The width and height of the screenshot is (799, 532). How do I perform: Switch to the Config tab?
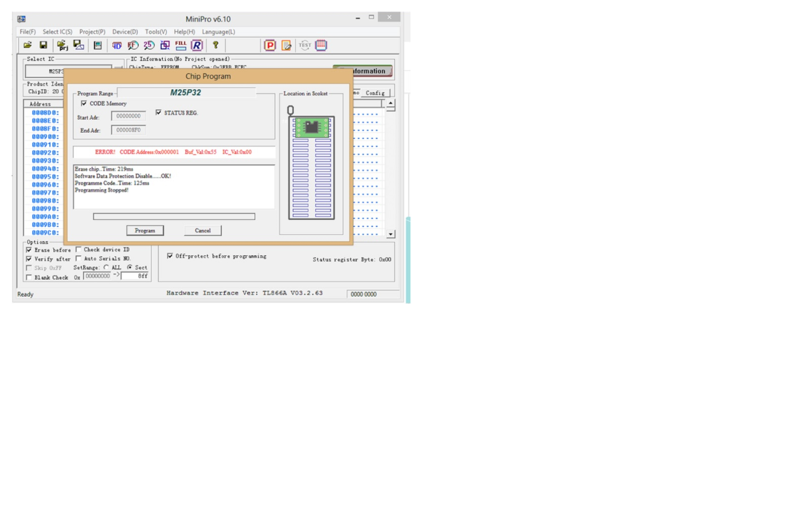coord(375,93)
